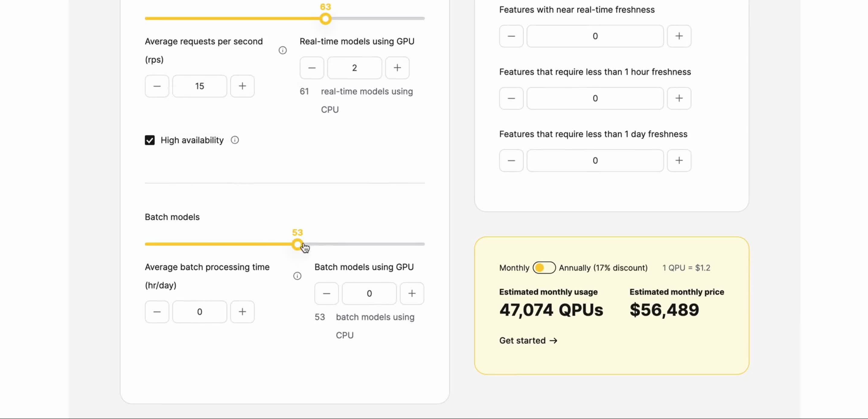Increase near real-time freshness features
Screen dimensions: 868x419
(x=679, y=36)
